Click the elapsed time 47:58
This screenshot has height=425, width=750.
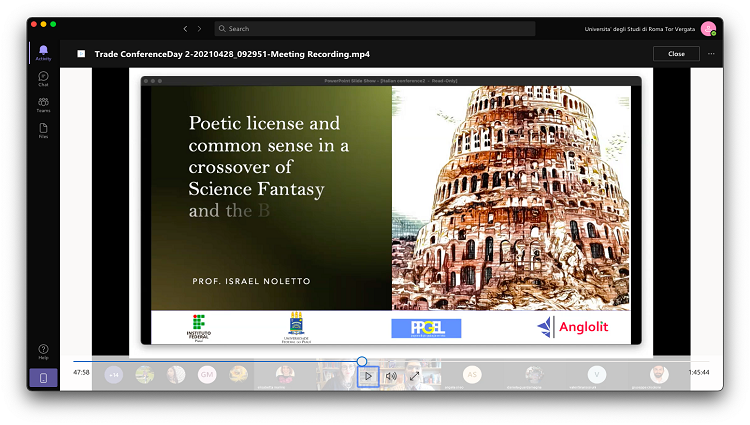pyautogui.click(x=81, y=372)
